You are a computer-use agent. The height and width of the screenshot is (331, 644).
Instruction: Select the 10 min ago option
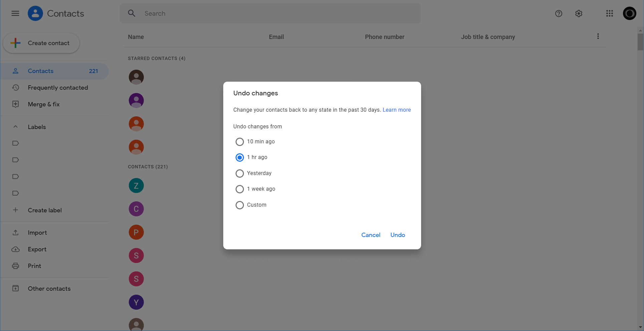pos(240,142)
